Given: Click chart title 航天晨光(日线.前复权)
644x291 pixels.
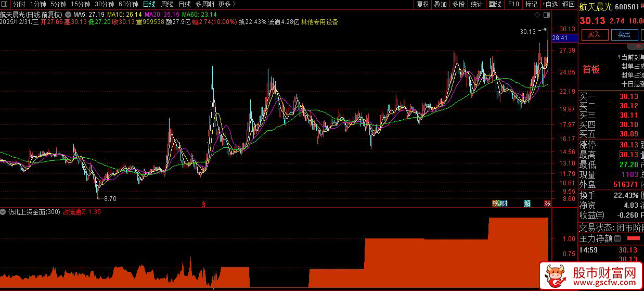Looking at the screenshot, I should 31,14.
